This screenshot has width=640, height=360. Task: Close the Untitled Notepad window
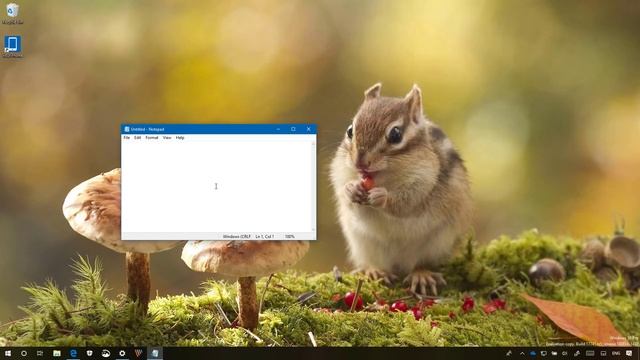coord(309,129)
